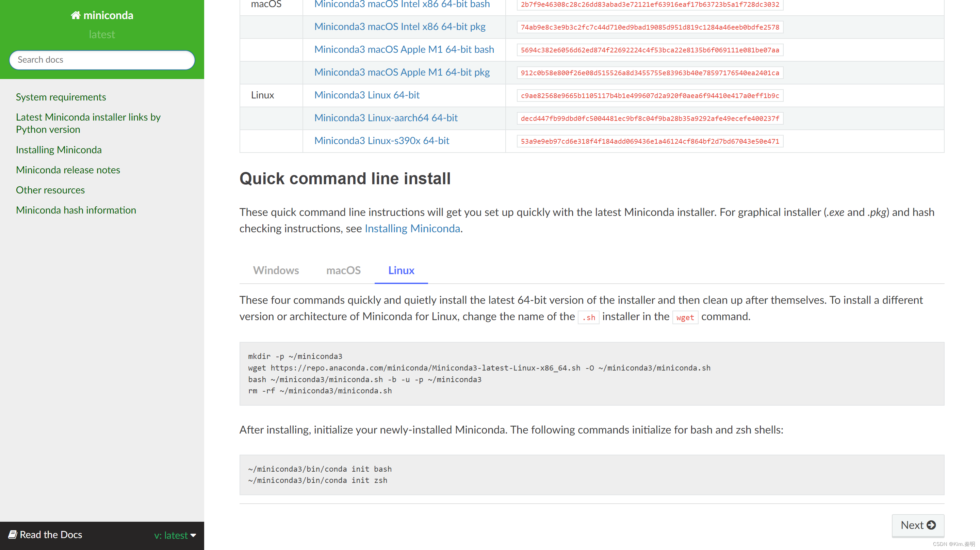Select the macOS tab
The width and height of the screenshot is (980, 550).
[x=343, y=270]
